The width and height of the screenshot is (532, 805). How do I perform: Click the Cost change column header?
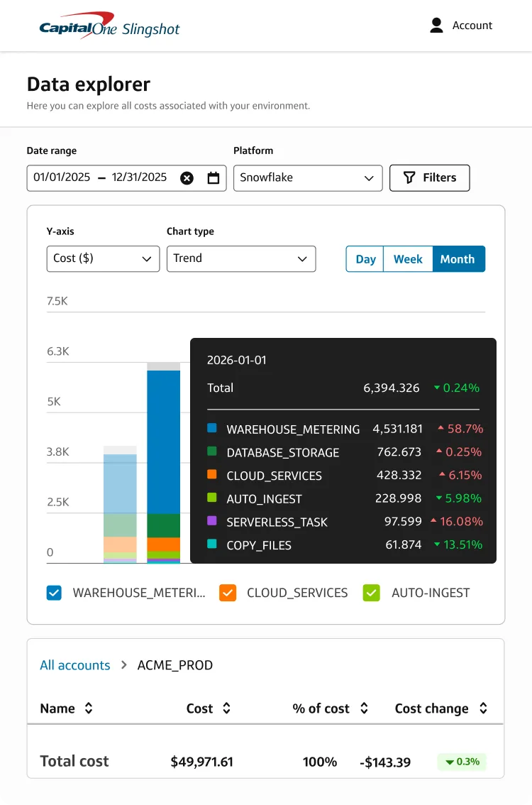[x=431, y=708]
